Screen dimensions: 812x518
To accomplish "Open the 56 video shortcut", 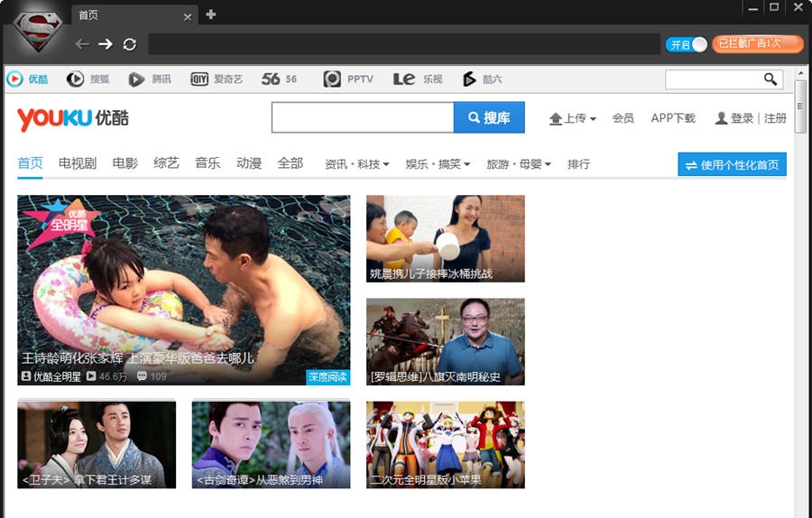I will tap(279, 79).
